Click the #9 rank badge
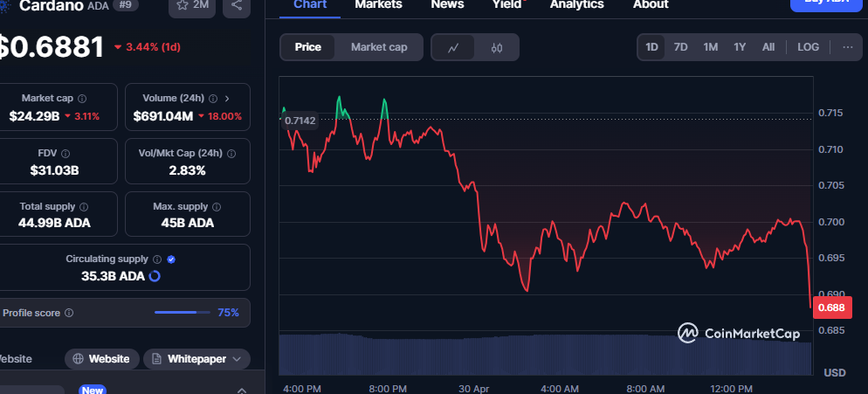This screenshot has height=394, width=868. pos(125,5)
